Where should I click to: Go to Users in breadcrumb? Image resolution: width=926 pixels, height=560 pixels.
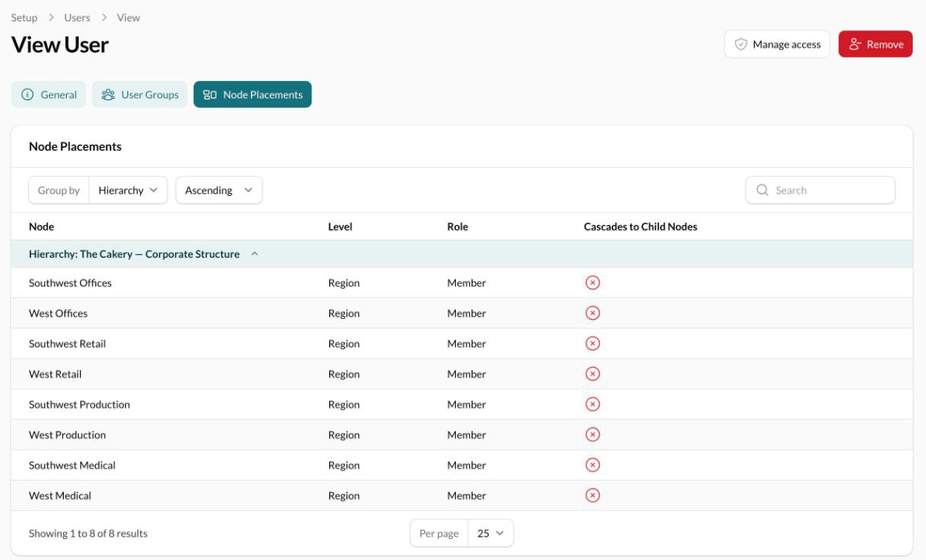(x=77, y=18)
